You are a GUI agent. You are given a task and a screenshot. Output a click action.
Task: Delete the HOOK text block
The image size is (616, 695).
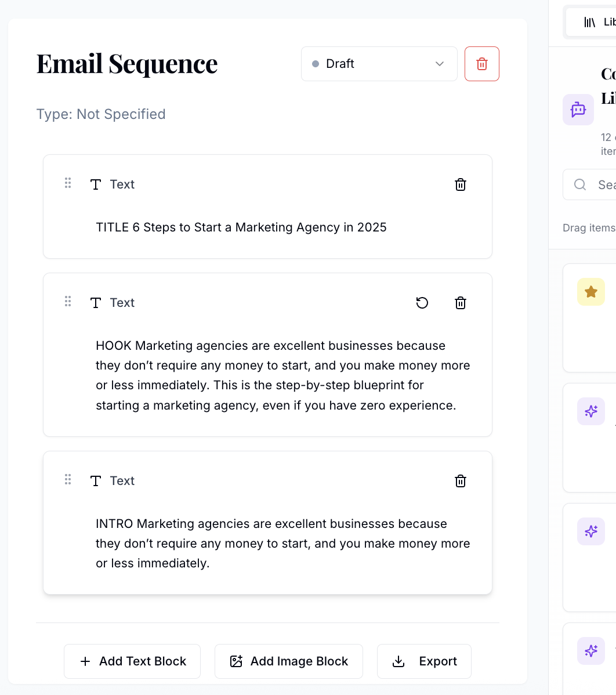point(460,303)
